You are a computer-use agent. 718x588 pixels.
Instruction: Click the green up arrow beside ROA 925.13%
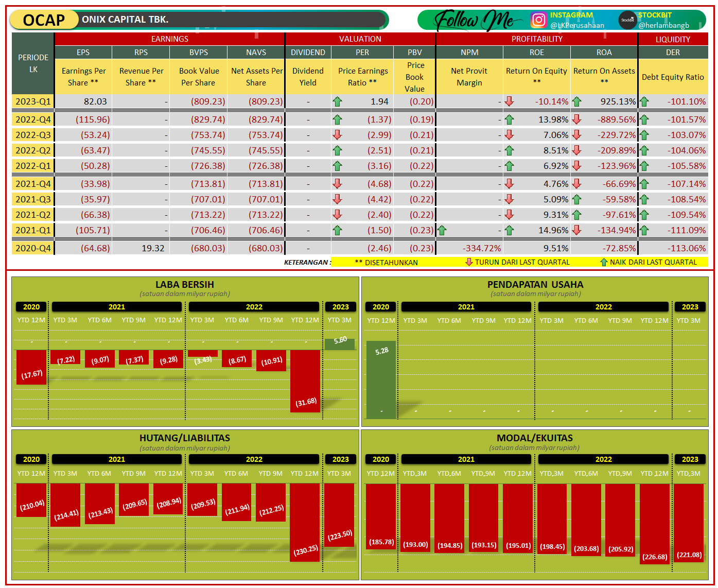point(577,101)
